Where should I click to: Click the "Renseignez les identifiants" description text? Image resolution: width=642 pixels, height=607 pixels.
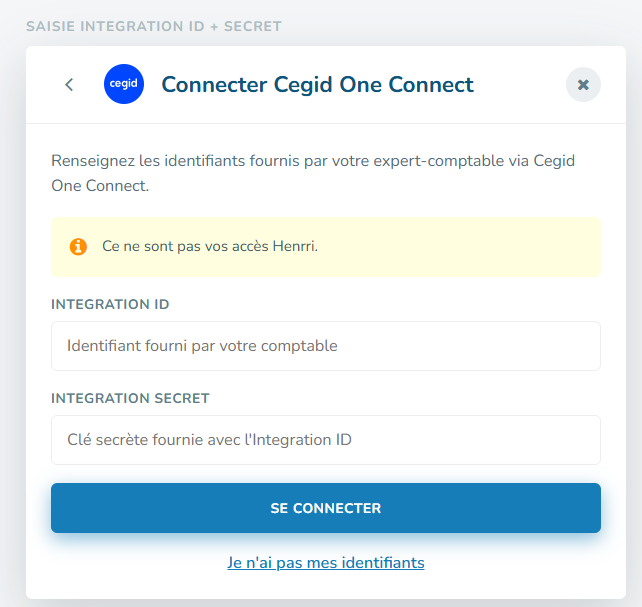[313, 173]
